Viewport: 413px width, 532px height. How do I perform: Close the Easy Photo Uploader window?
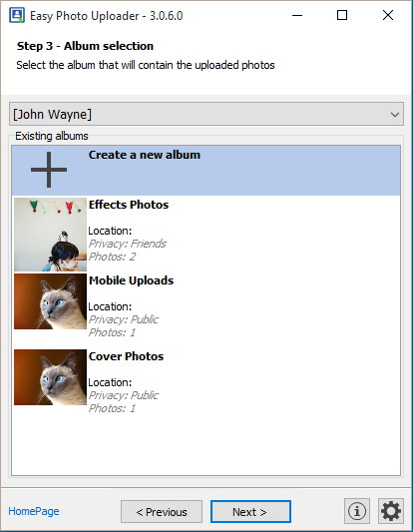pos(388,15)
